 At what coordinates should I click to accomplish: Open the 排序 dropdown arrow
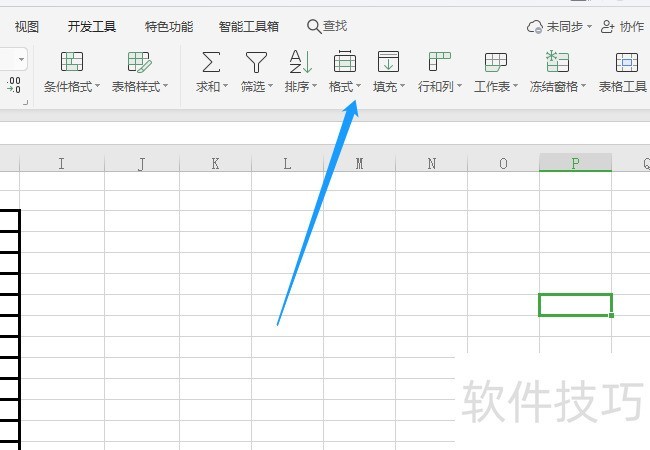click(314, 86)
